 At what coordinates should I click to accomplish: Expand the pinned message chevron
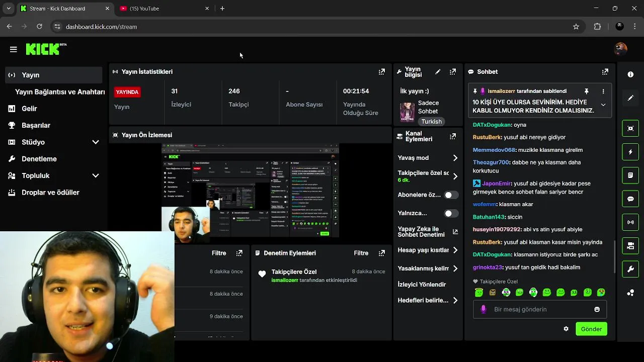(603, 105)
